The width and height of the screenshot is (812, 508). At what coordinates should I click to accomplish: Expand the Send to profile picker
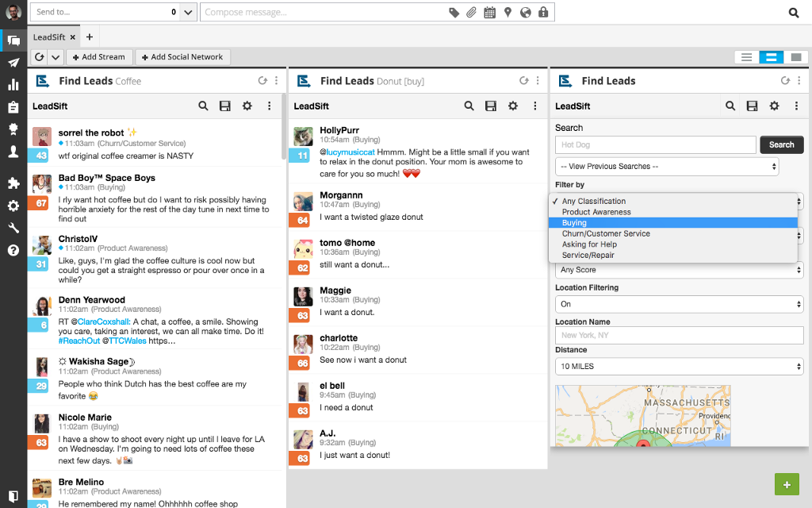[x=188, y=12]
